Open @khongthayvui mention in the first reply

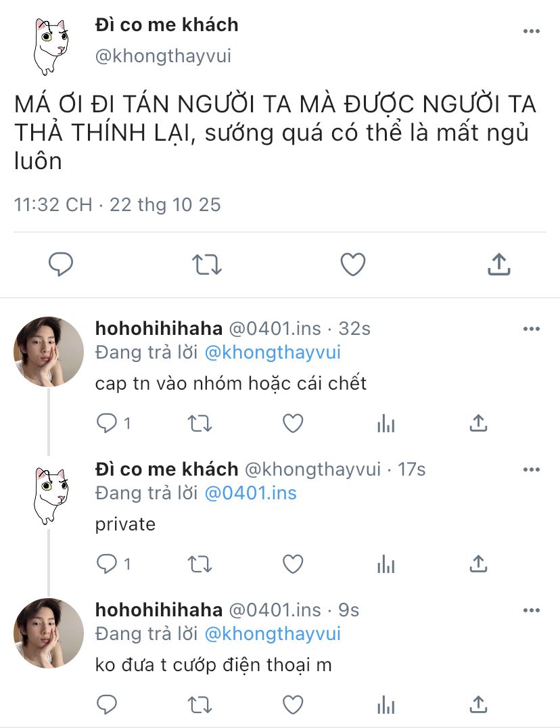pos(273,352)
